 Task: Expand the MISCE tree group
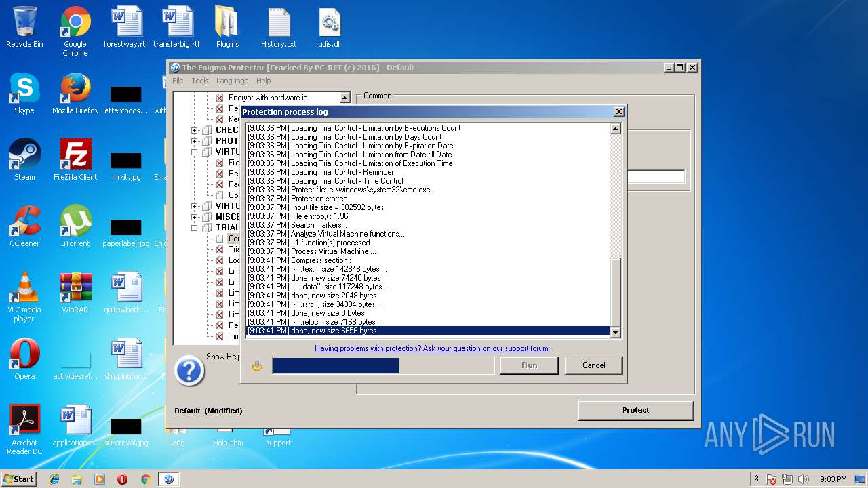point(195,217)
